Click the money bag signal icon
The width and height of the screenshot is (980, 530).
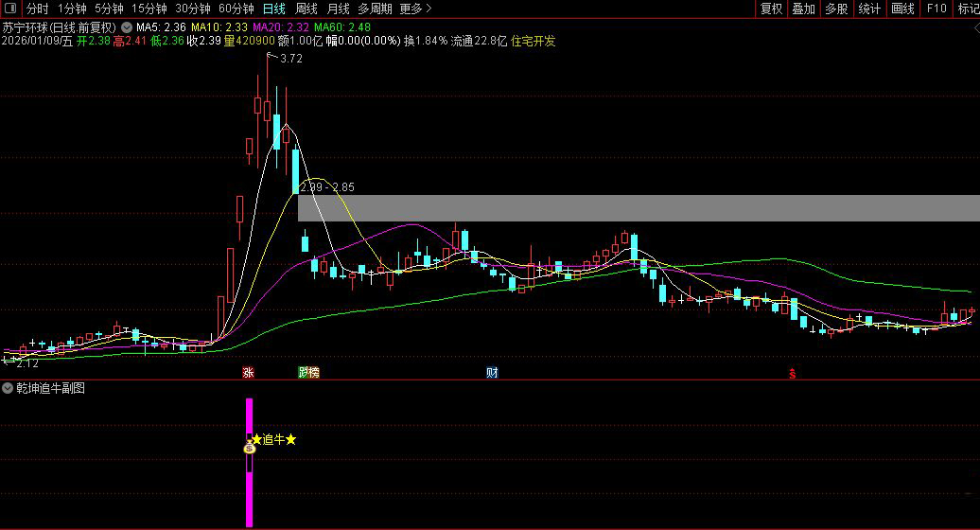coord(250,447)
